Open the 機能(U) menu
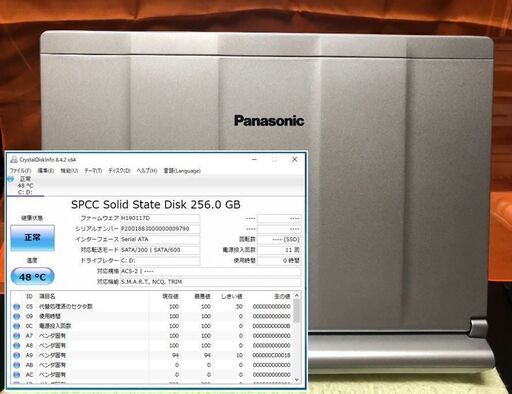This screenshot has height=394, width=512. coord(69,171)
